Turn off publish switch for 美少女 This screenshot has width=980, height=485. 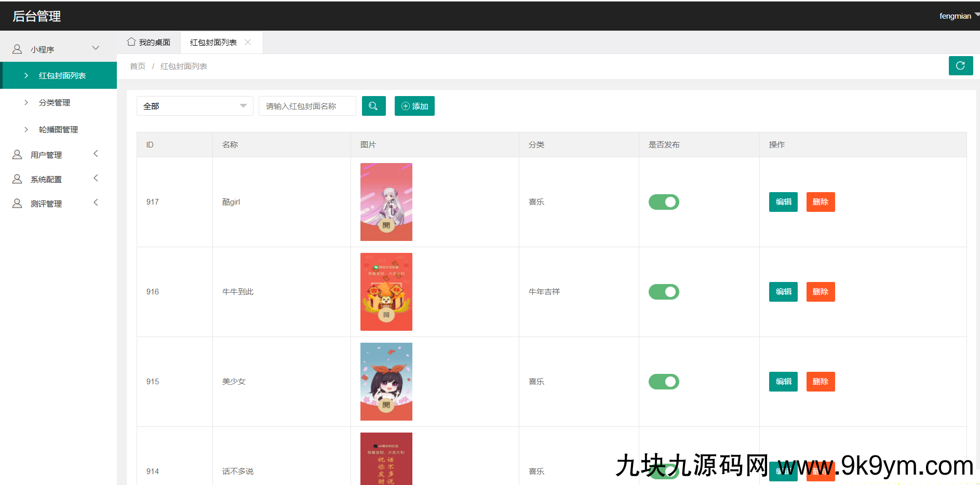tap(664, 382)
